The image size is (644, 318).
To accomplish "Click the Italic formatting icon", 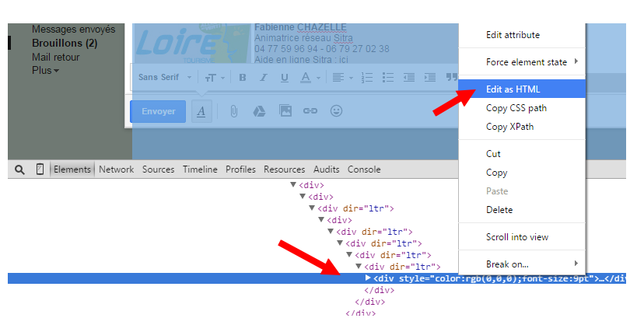I will click(263, 78).
